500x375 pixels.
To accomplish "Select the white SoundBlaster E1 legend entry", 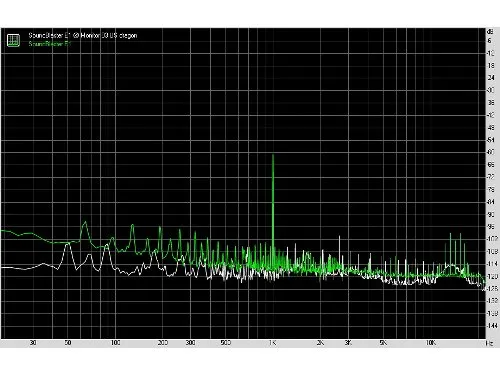I will click(x=83, y=35).
